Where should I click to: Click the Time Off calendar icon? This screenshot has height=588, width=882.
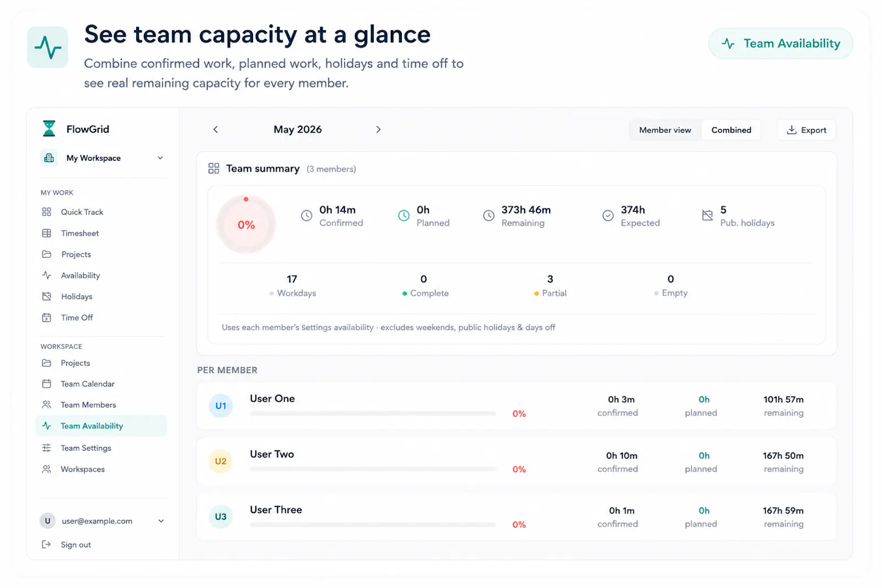click(47, 317)
